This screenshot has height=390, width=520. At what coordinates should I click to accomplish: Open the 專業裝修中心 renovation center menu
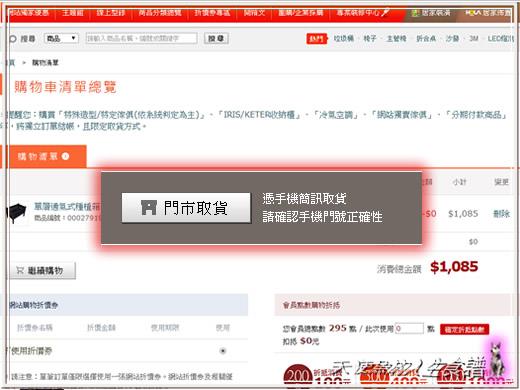coord(358,13)
